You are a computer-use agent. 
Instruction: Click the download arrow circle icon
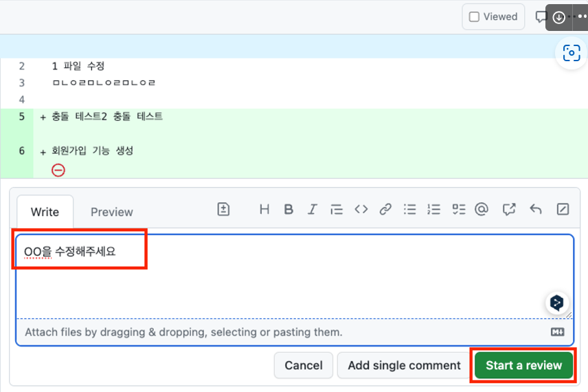pos(558,17)
